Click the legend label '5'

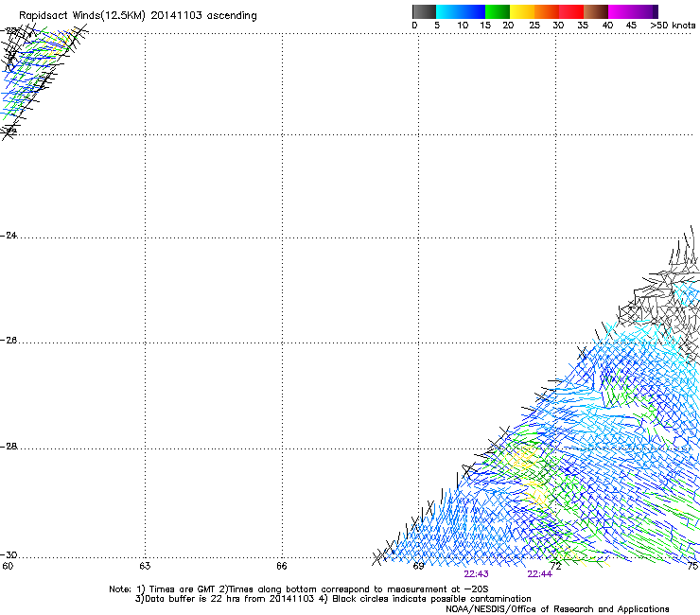[437, 26]
